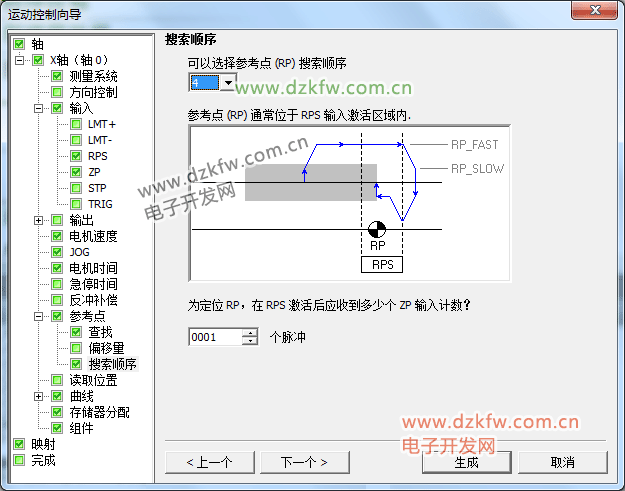Collapse the 参考点 tree node
The height and width of the screenshot is (491, 625).
point(39,316)
